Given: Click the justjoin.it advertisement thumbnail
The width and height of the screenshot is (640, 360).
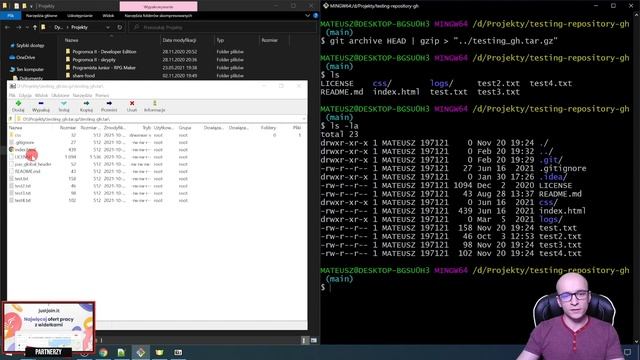Looking at the screenshot, I should [x=49, y=327].
